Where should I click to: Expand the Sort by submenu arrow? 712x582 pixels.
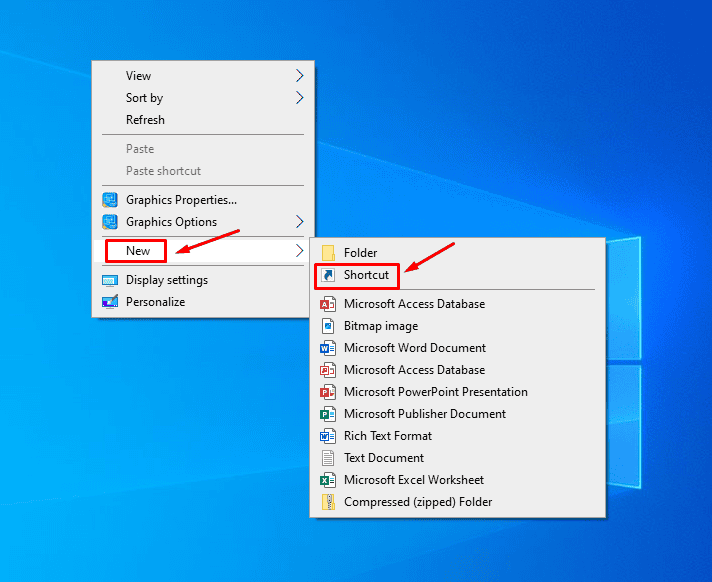pos(299,98)
